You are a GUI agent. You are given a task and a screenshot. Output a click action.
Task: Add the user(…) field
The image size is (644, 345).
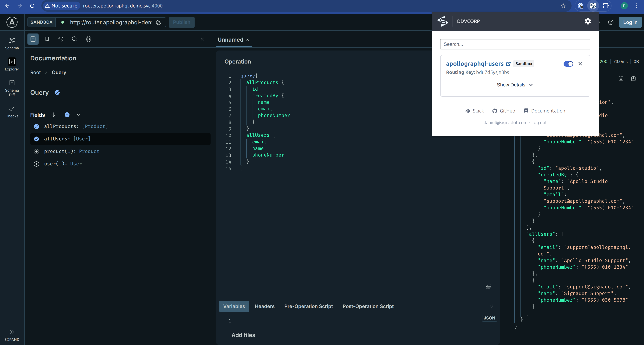(x=36, y=164)
